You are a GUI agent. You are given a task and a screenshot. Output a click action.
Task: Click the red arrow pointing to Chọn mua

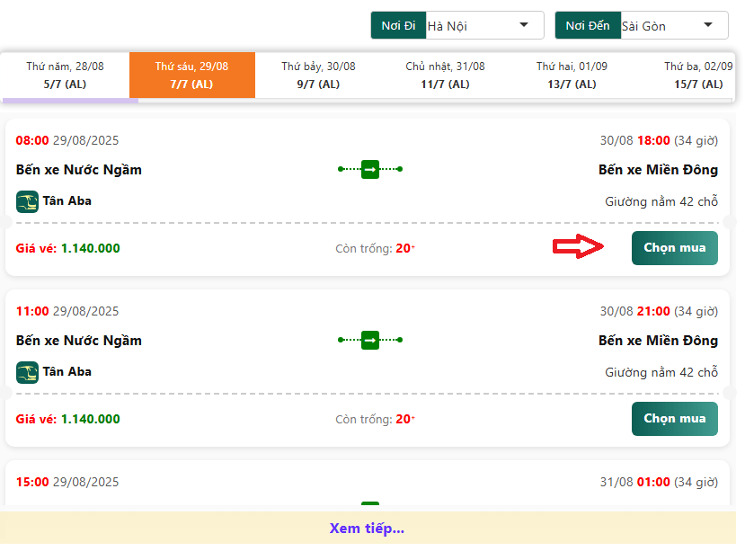click(577, 247)
